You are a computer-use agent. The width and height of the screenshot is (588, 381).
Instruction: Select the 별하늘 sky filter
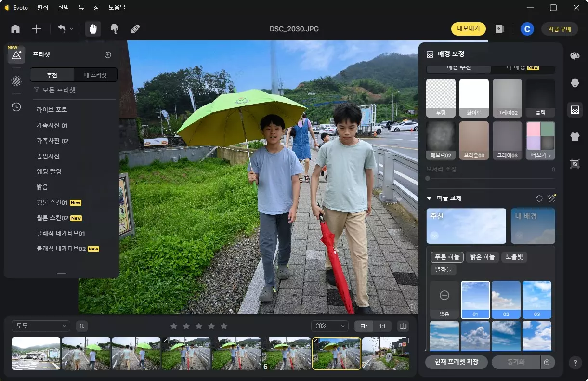(x=444, y=269)
